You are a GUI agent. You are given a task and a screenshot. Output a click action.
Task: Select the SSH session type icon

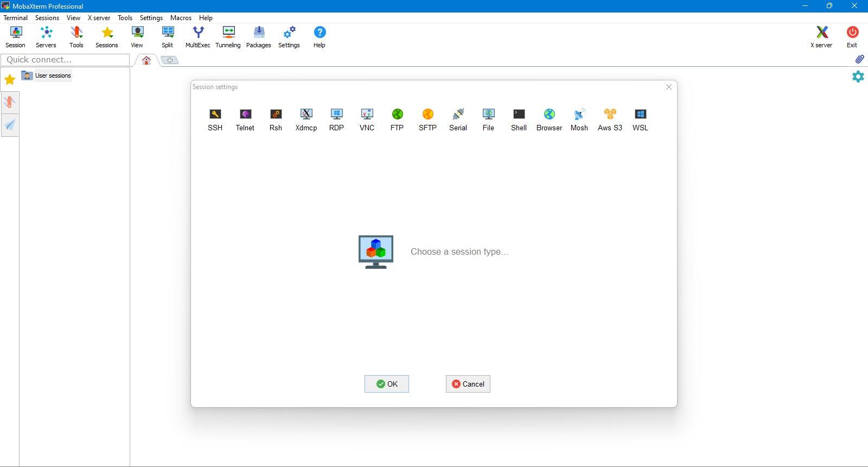tap(215, 119)
